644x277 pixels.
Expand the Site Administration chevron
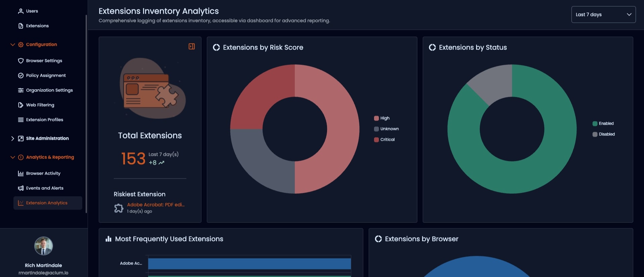point(13,138)
